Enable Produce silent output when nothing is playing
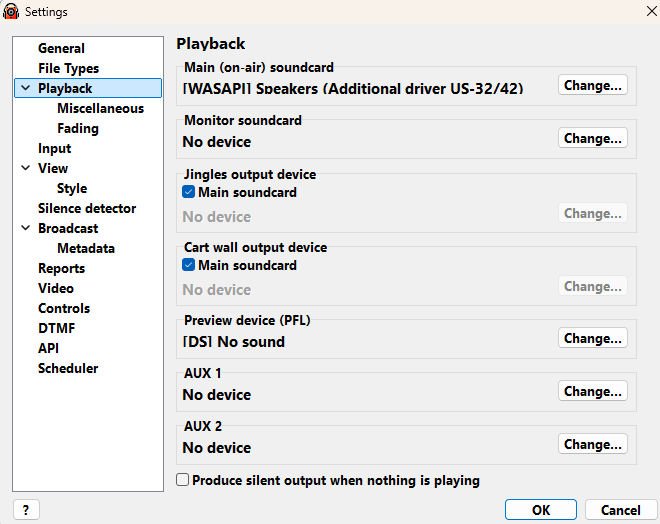The width and height of the screenshot is (660, 524). (x=182, y=479)
